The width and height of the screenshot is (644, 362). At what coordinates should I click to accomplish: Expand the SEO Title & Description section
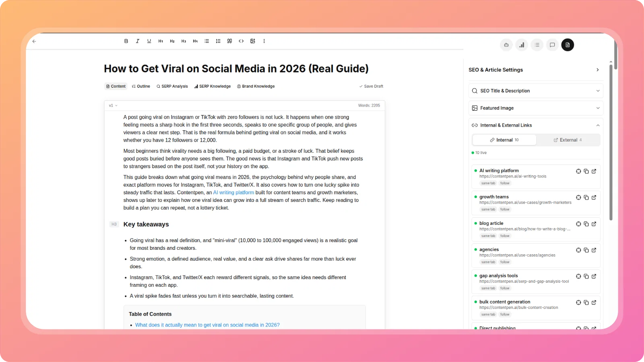pos(536,91)
